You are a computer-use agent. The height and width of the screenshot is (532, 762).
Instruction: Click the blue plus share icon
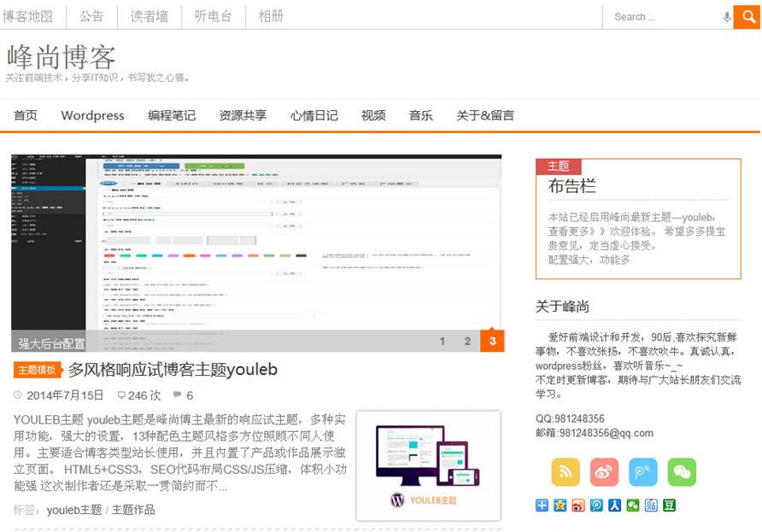click(543, 505)
